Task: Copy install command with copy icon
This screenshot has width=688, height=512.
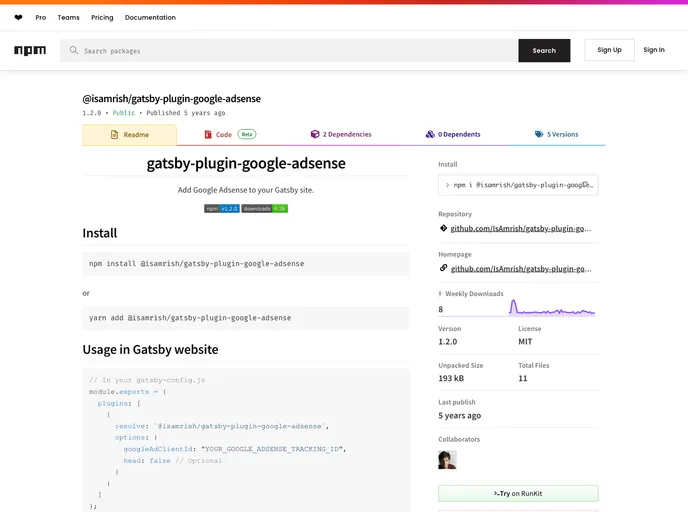Action: point(585,185)
